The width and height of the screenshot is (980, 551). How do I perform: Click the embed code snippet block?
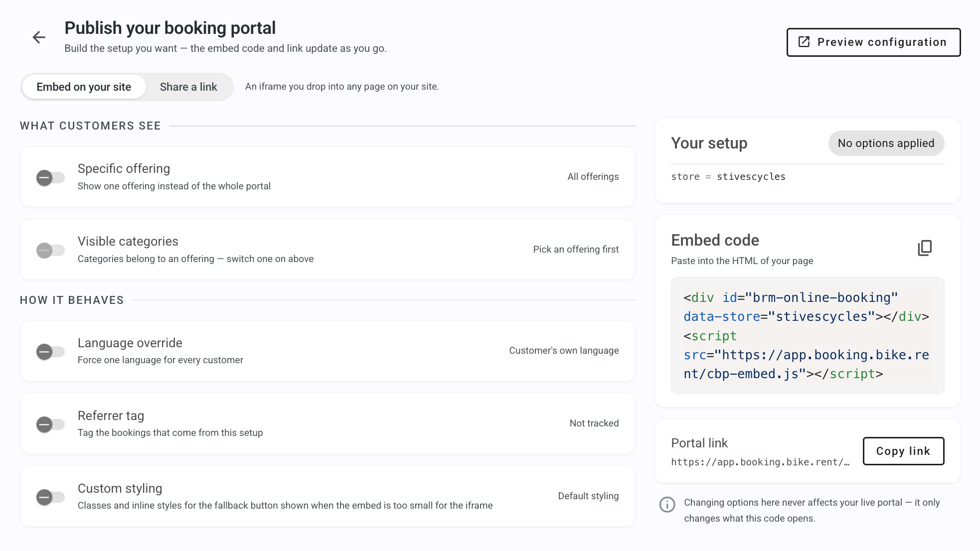807,336
